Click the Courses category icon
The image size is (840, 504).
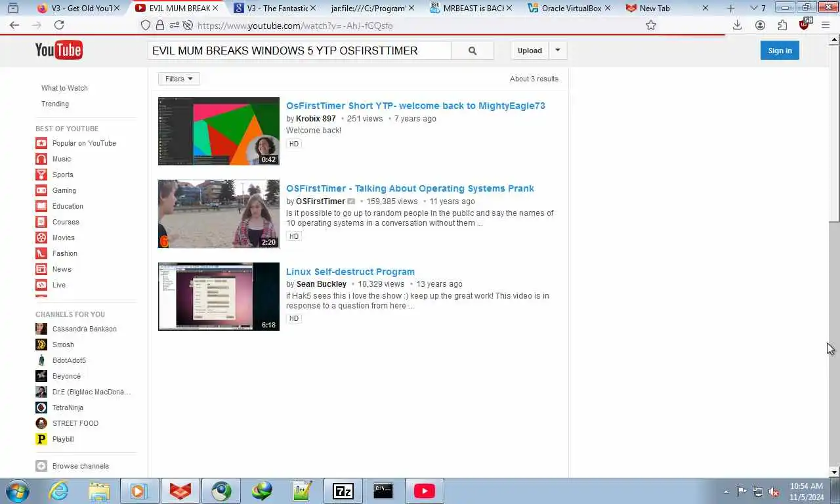[41, 222]
